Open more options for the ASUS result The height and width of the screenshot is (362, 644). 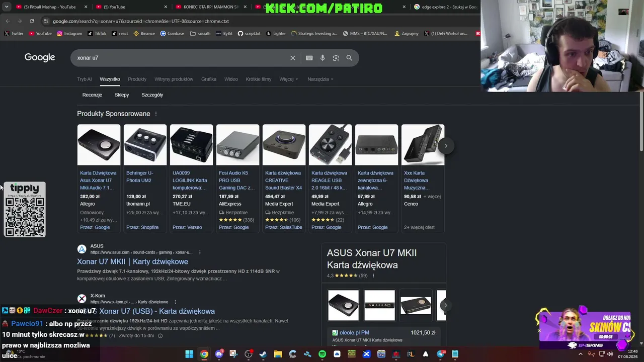pos(200,252)
